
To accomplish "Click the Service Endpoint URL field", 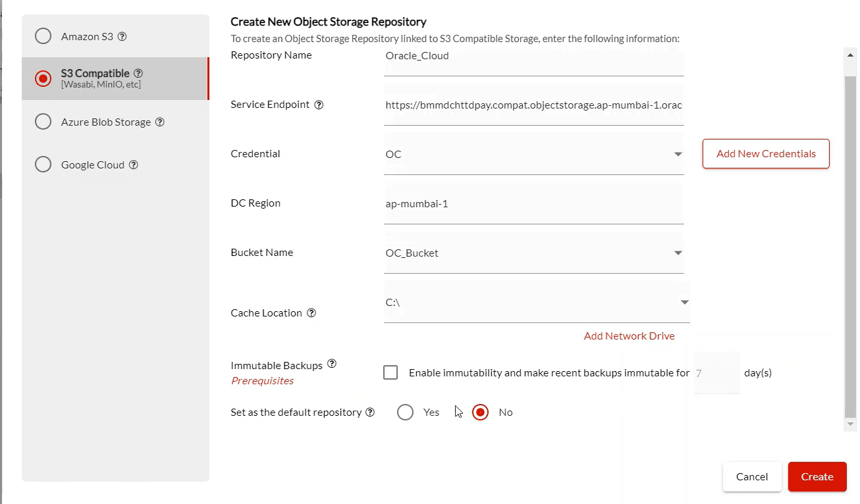I will point(533,105).
